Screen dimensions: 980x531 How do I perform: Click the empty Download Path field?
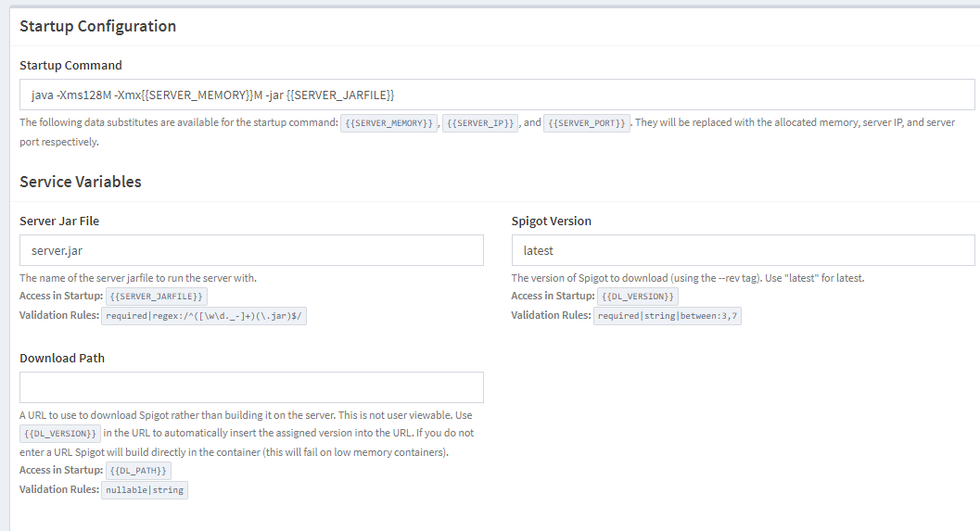(251, 387)
